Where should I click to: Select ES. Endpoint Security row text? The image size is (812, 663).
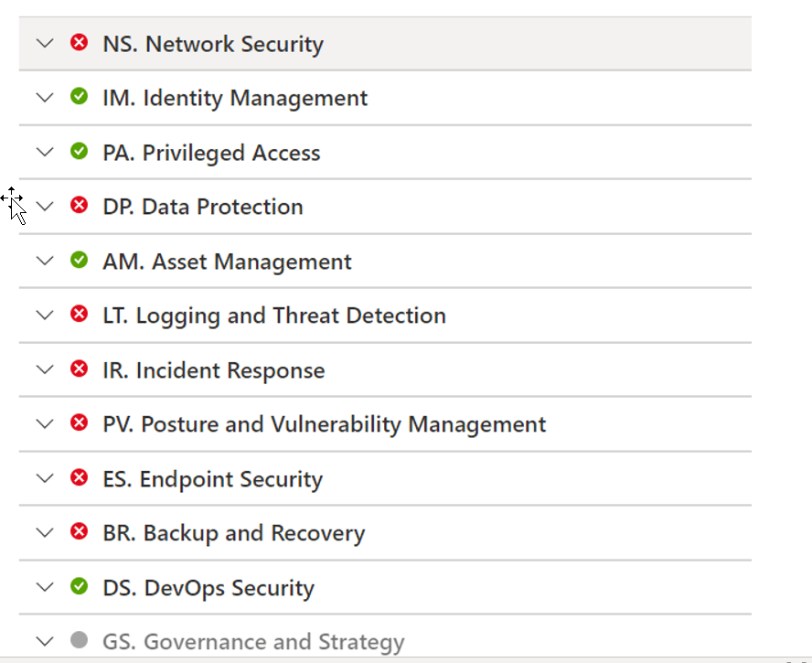tap(212, 479)
